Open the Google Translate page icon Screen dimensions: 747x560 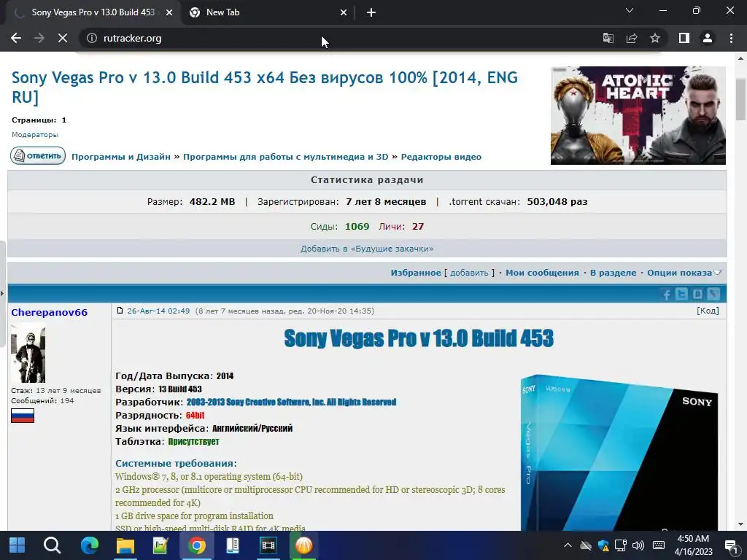tap(608, 38)
